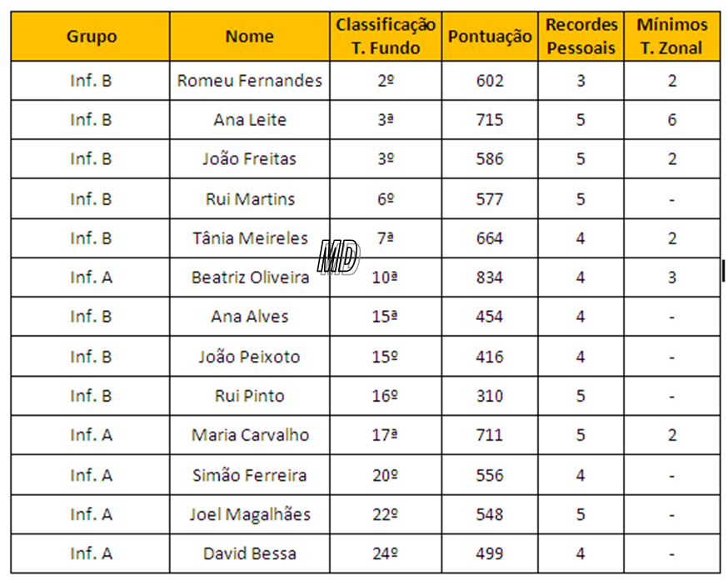Select the Classificação T. Fundo header cell
Viewport: 728px width, 581px height.
coord(385,37)
